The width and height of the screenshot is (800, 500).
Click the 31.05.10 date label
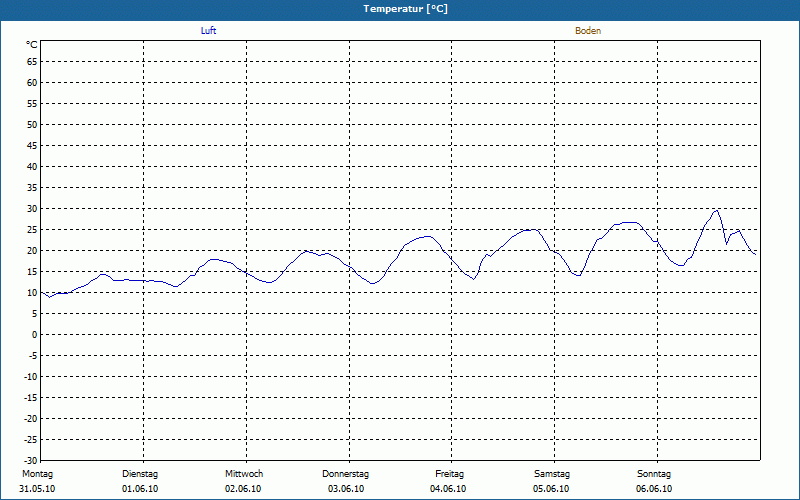pos(37,489)
